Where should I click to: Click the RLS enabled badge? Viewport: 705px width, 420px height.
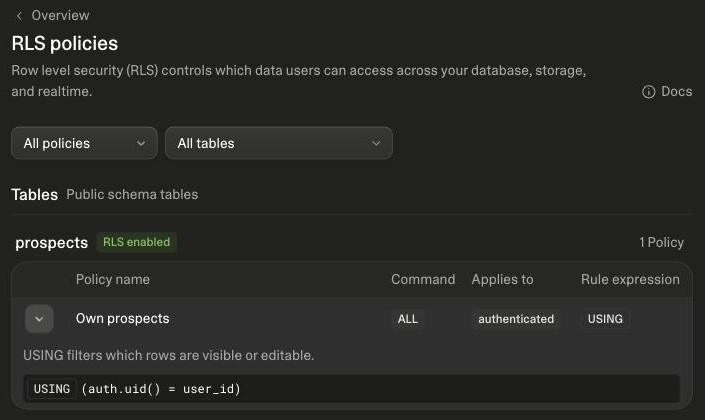(137, 242)
